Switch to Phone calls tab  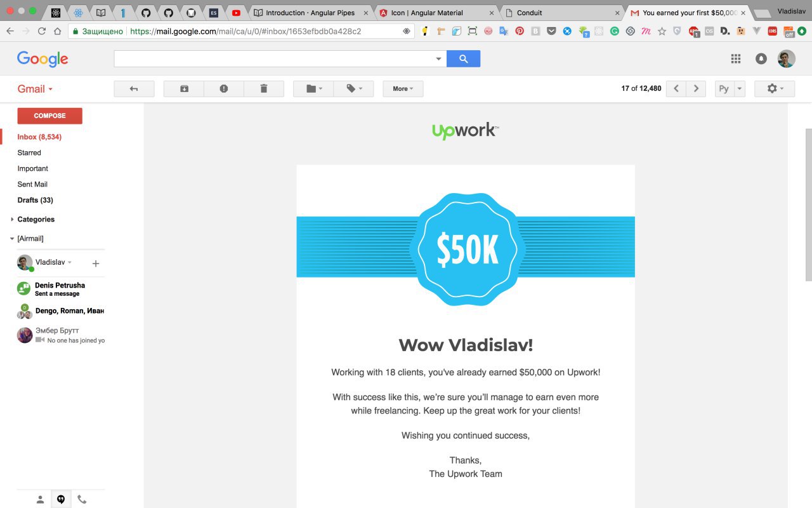click(82, 500)
